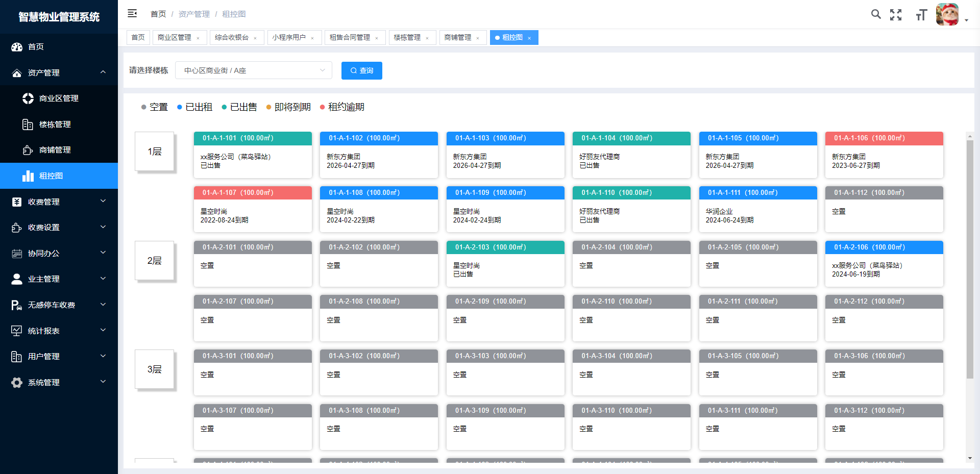Close the active 租控图 tab
This screenshot has height=474, width=980.
pos(529,38)
